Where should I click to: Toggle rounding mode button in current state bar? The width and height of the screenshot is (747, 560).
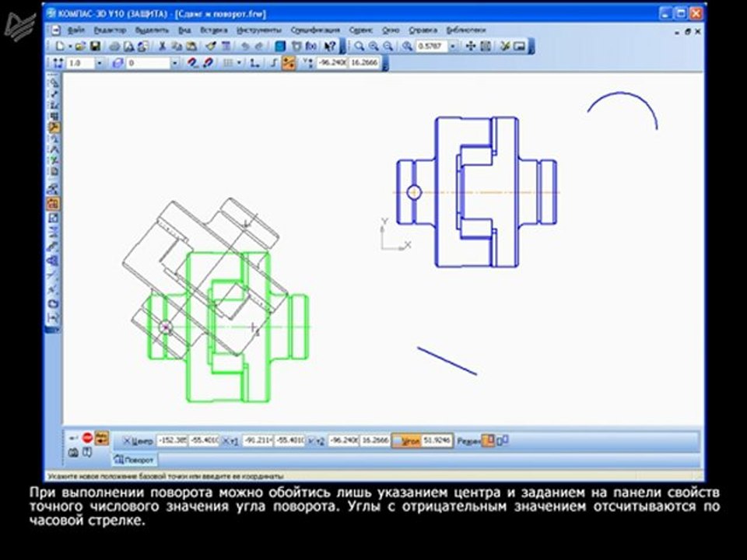[288, 63]
